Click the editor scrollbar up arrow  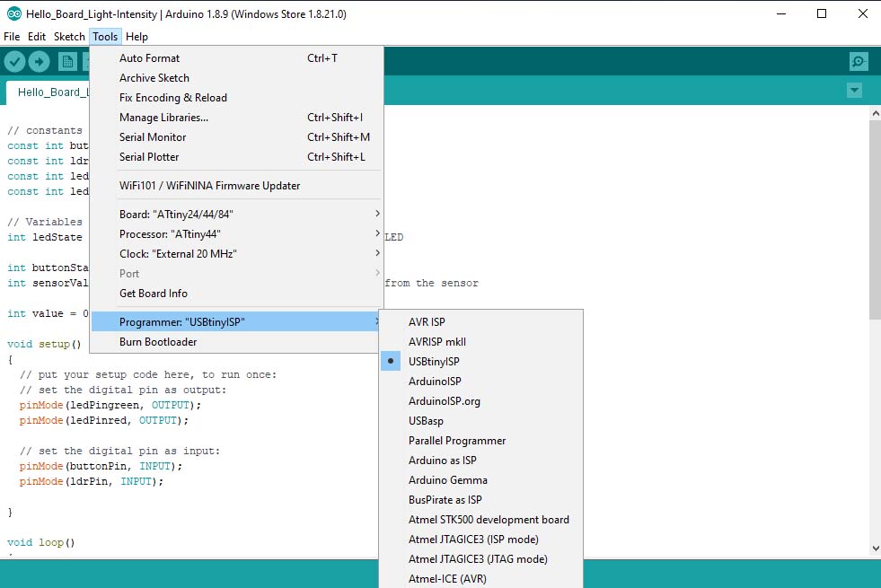875,113
